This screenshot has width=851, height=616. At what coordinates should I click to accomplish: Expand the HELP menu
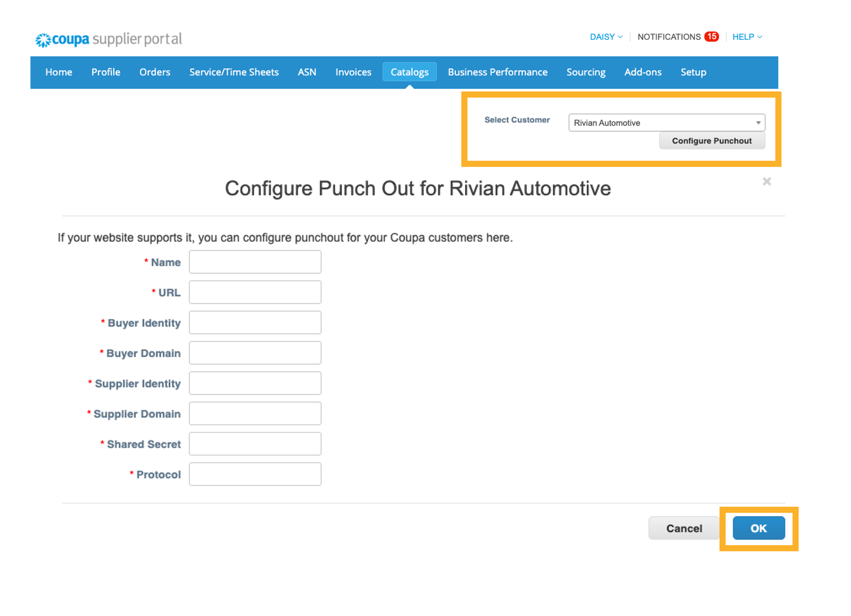[x=746, y=36]
